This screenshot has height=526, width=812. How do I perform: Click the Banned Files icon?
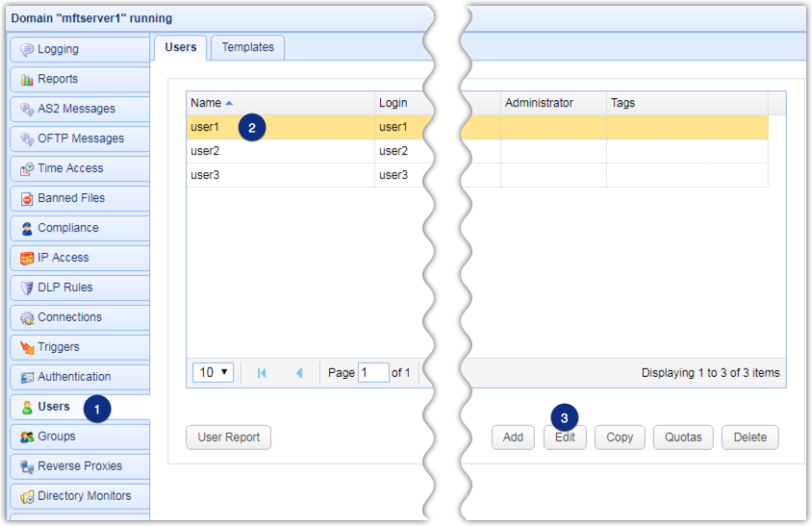[x=27, y=199]
